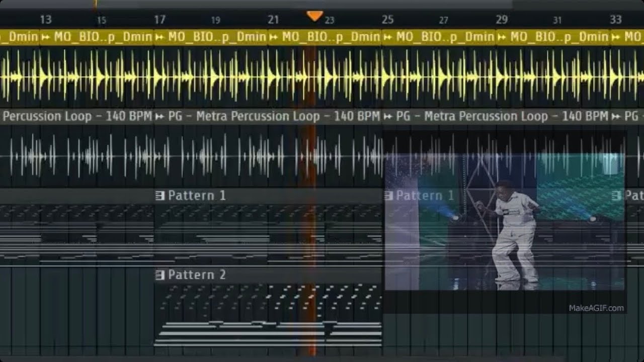Open PG clip menu icon at bar 33
Image resolution: width=644 pixels, height=362 pixels.
(616, 117)
